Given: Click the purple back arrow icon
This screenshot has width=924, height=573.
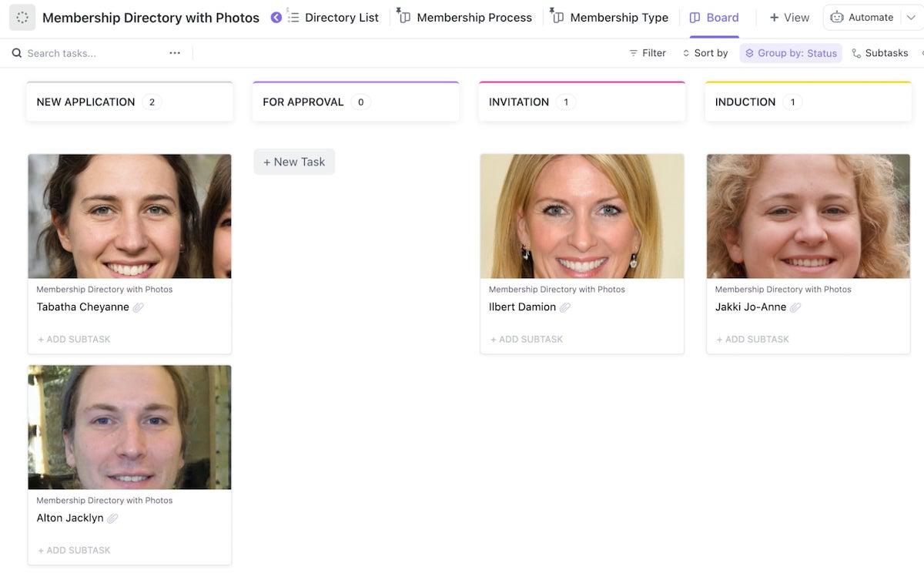Looking at the screenshot, I should (276, 18).
